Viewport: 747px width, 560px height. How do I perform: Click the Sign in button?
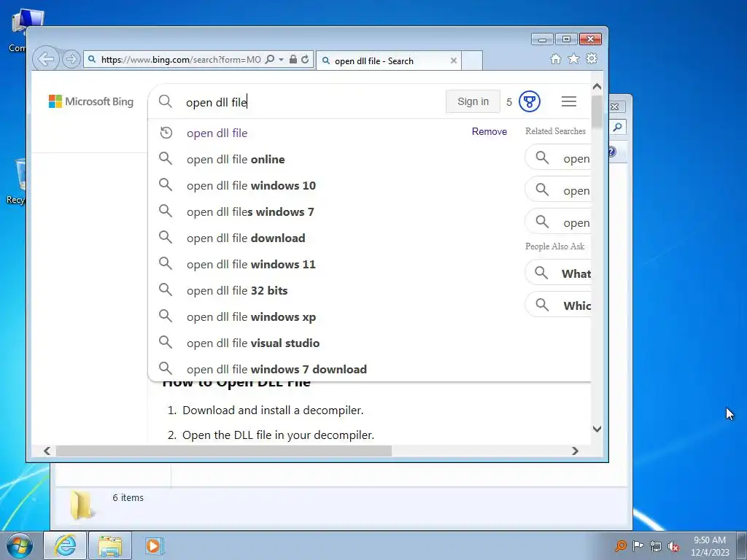473,101
